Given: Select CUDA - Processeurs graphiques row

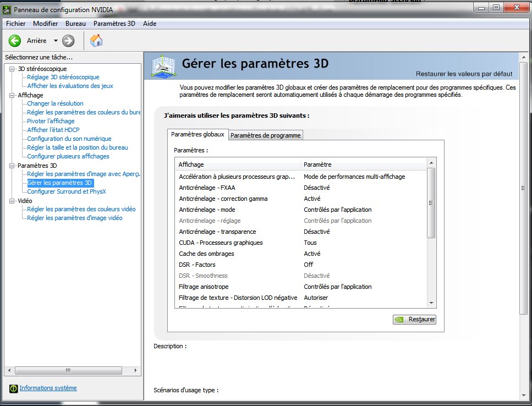Looking at the screenshot, I should (x=301, y=243).
